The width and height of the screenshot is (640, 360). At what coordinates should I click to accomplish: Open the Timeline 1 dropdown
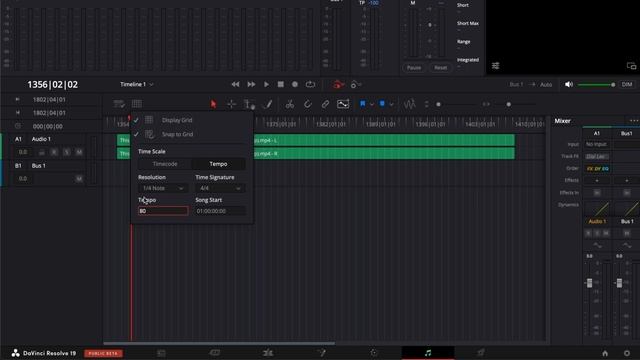[137, 84]
